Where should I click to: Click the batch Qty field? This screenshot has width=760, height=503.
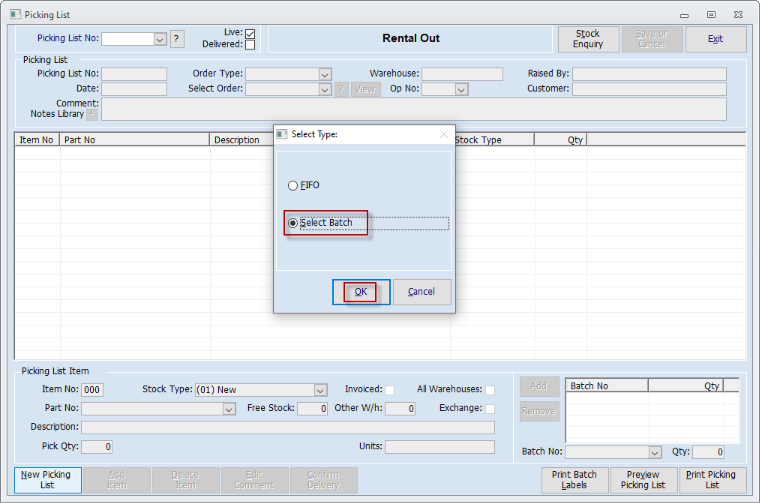tap(708, 452)
